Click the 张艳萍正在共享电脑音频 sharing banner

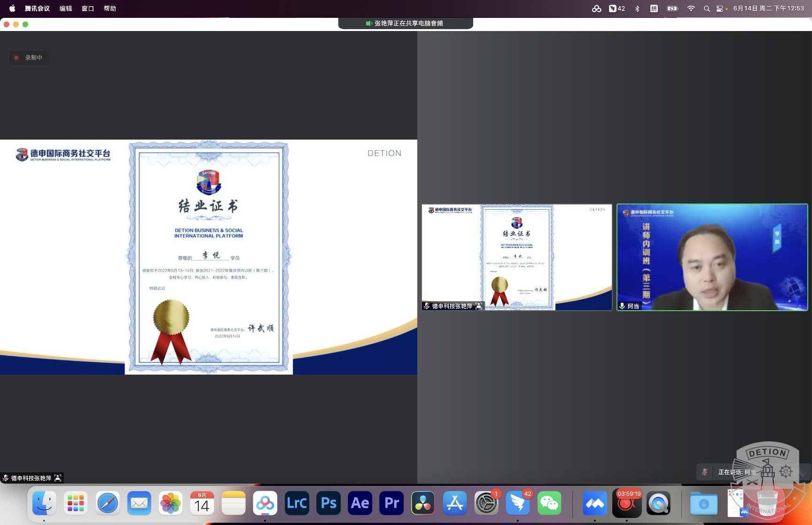point(406,23)
